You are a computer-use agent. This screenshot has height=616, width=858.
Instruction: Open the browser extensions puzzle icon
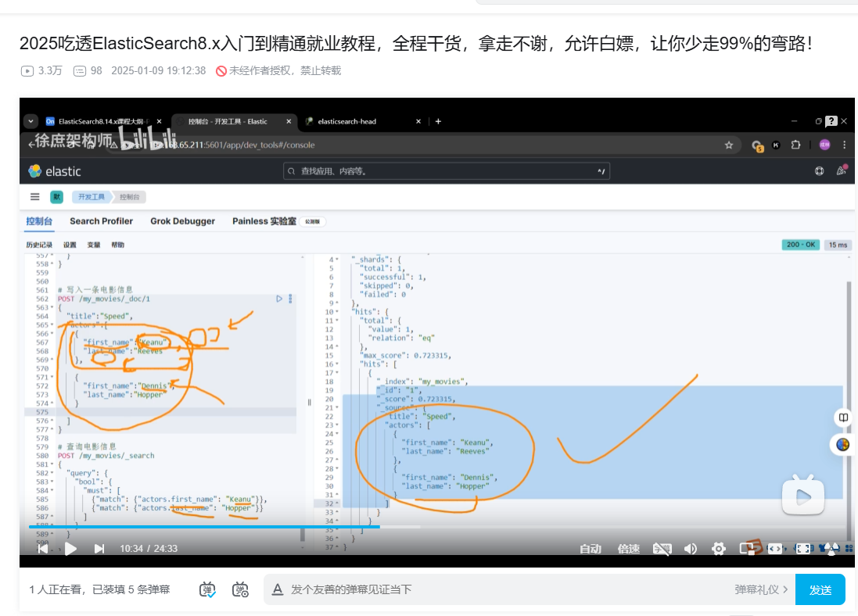click(x=795, y=145)
